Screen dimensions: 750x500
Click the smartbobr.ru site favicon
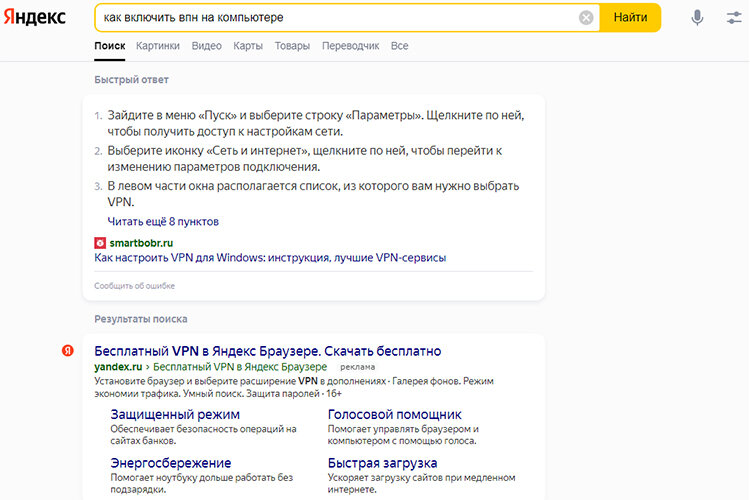coord(99,243)
